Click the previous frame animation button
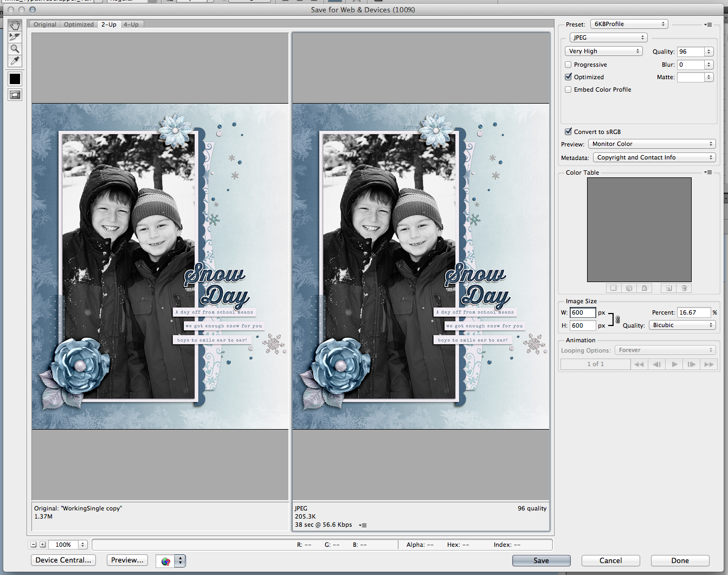The width and height of the screenshot is (728, 575). [x=656, y=364]
